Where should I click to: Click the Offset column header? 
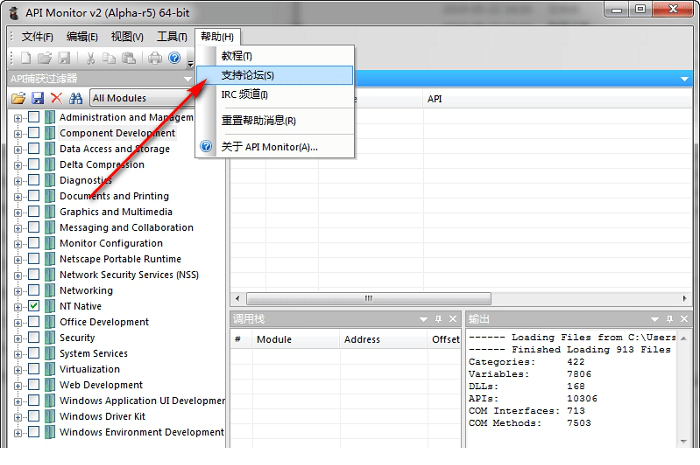pos(445,340)
